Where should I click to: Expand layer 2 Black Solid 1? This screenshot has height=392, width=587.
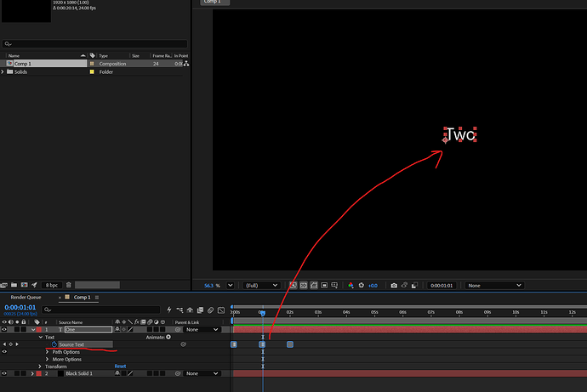pyautogui.click(x=32, y=373)
